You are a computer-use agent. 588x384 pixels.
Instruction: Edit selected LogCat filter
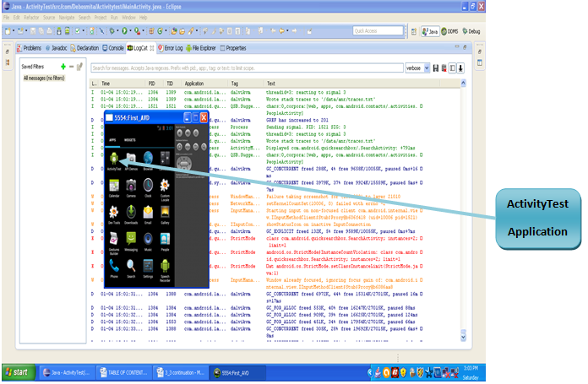[79, 67]
